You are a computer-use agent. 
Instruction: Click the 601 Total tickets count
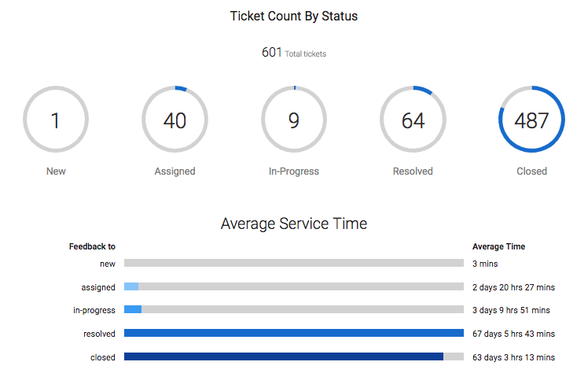tap(294, 53)
